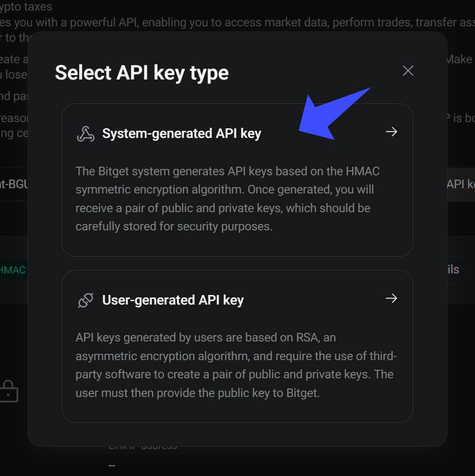Open User-generated API key via its arrow

click(392, 298)
